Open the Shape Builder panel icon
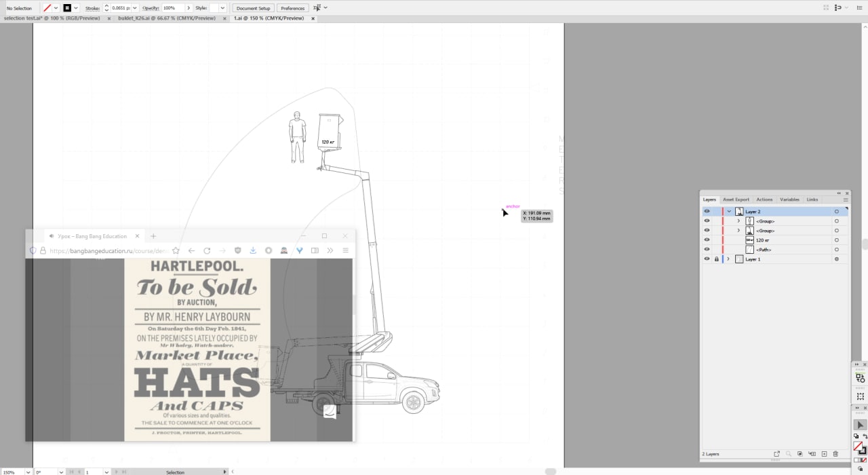The width and height of the screenshot is (868, 475). 860,378
